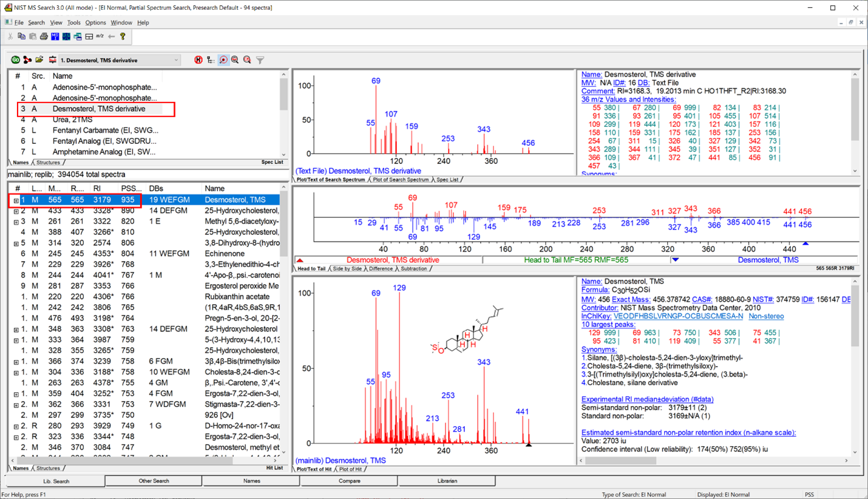Open the Plot of Hit tab

tap(350, 469)
